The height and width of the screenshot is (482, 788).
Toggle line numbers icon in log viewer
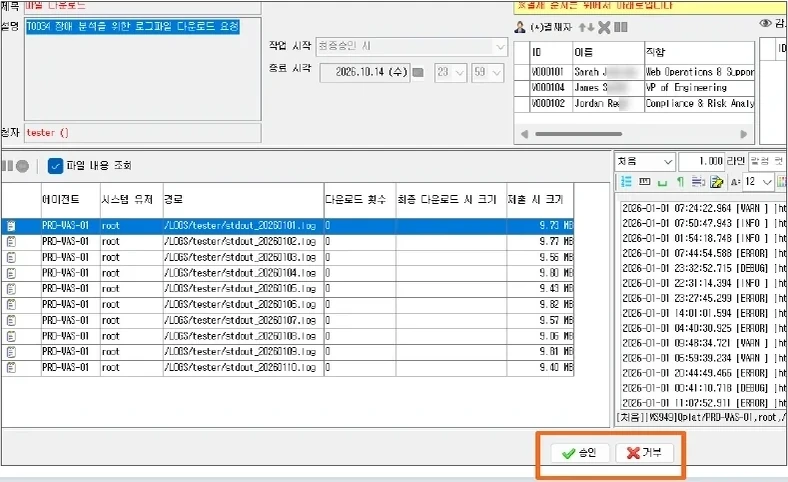(626, 181)
